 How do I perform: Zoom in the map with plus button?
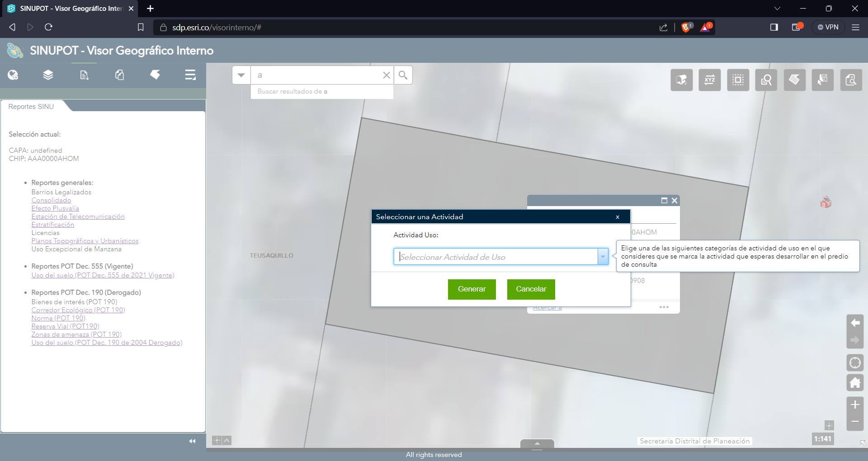click(x=854, y=405)
